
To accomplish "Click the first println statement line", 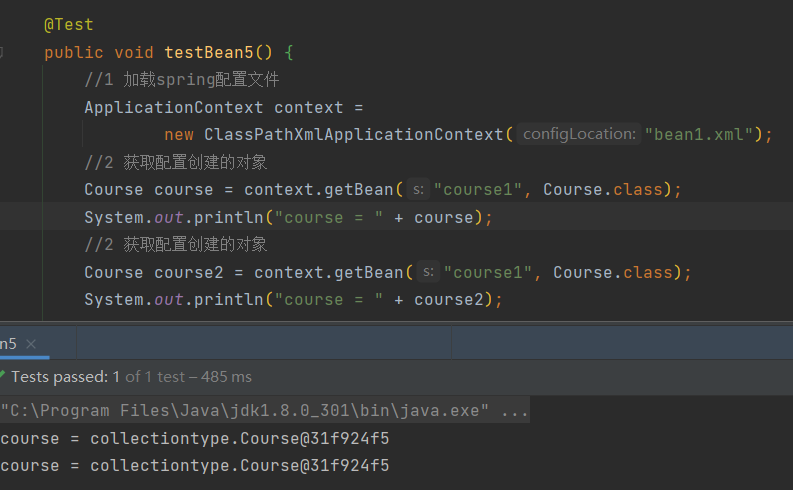I will pyautogui.click(x=288, y=217).
